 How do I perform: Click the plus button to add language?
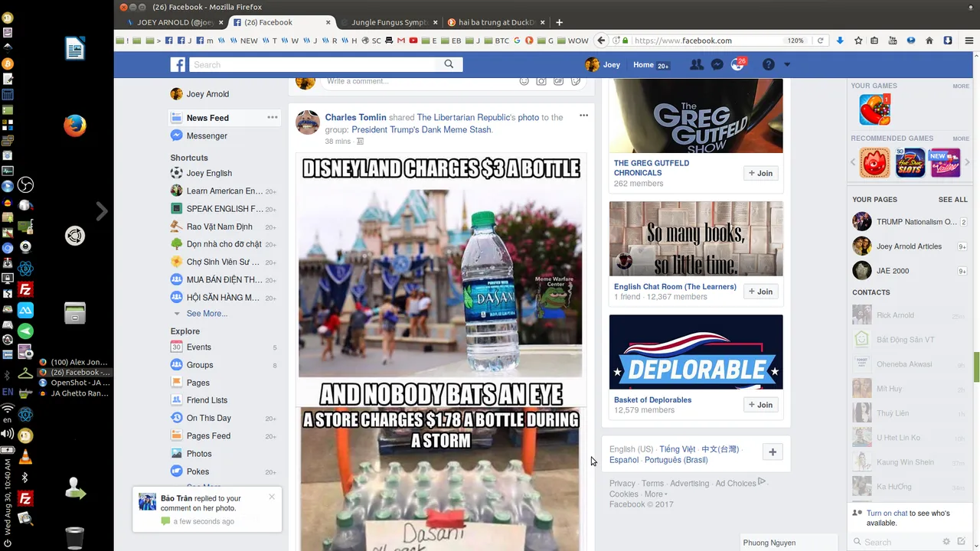point(773,452)
